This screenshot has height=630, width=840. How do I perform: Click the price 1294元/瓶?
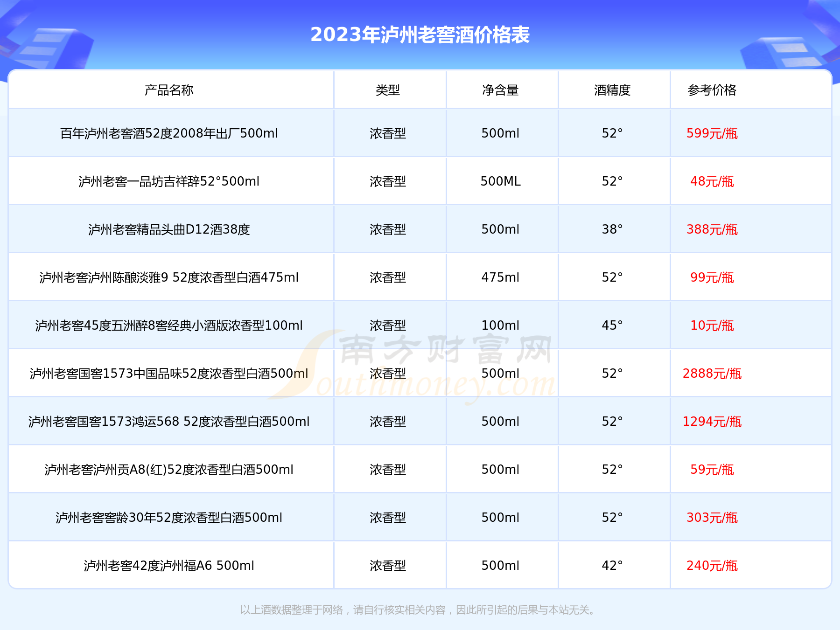(x=712, y=422)
